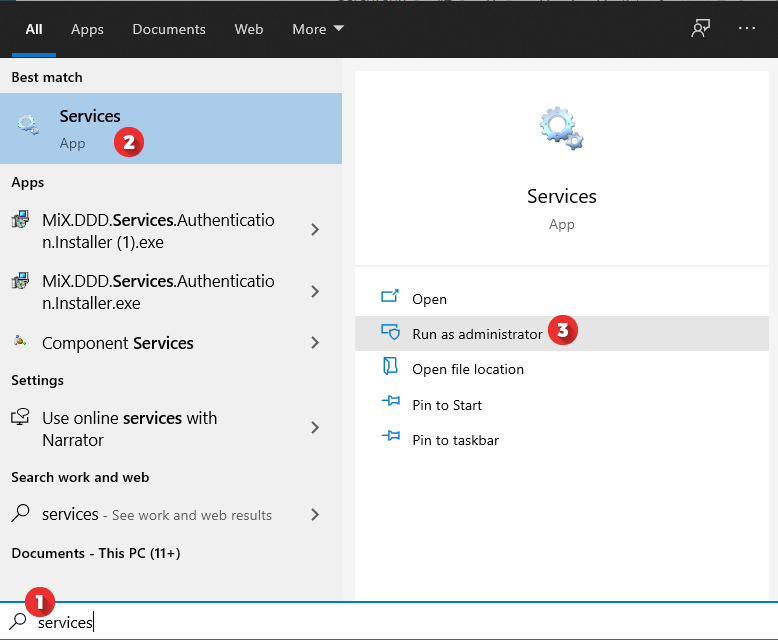Click the Run as administrator shield icon

pyautogui.click(x=390, y=331)
